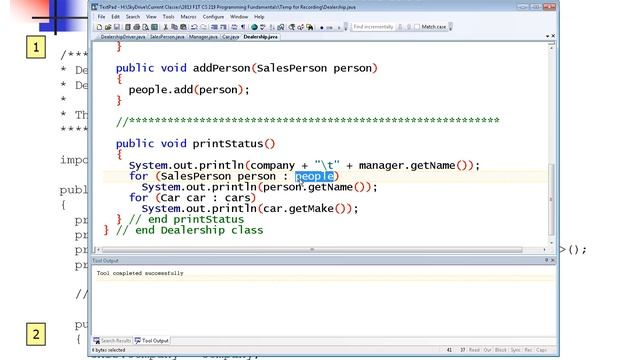Open the View menu
This screenshot has height=360, width=640.
tap(151, 17)
